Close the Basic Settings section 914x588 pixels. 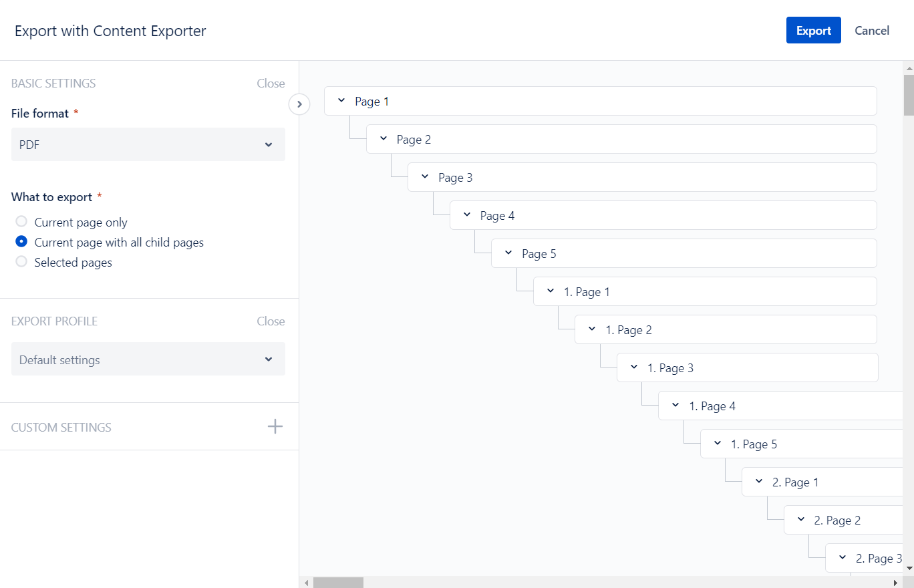coord(271,84)
